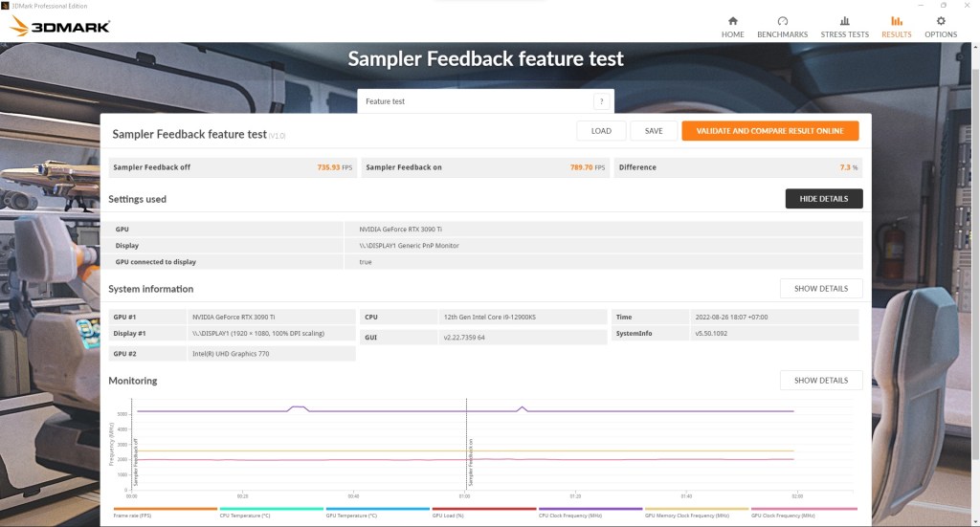Click the yellow GPU memory clock line
Viewport: 980px width, 527px height.
[465, 450]
